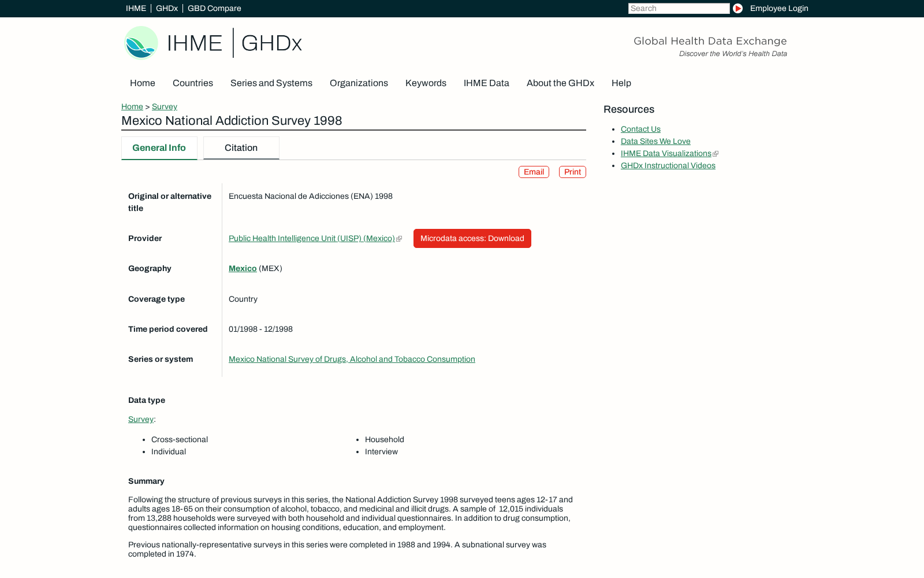Click the Geography field label
Screen dimensions: 924x578
[150, 269]
